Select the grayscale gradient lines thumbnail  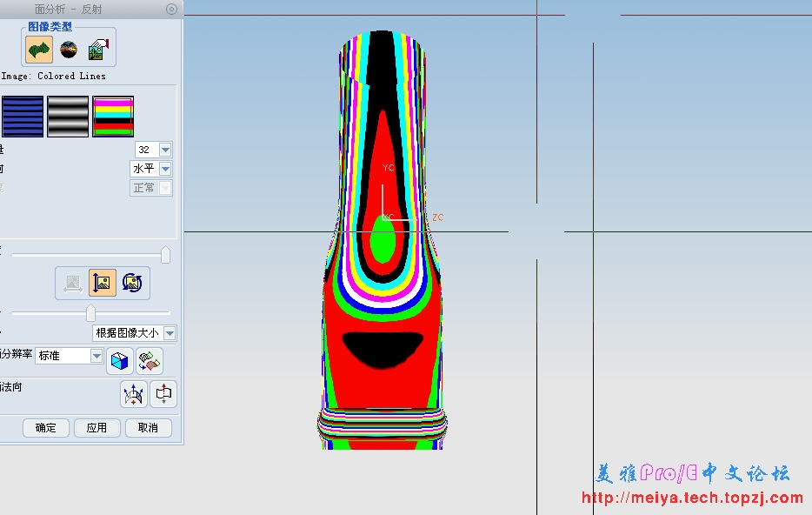[68, 117]
